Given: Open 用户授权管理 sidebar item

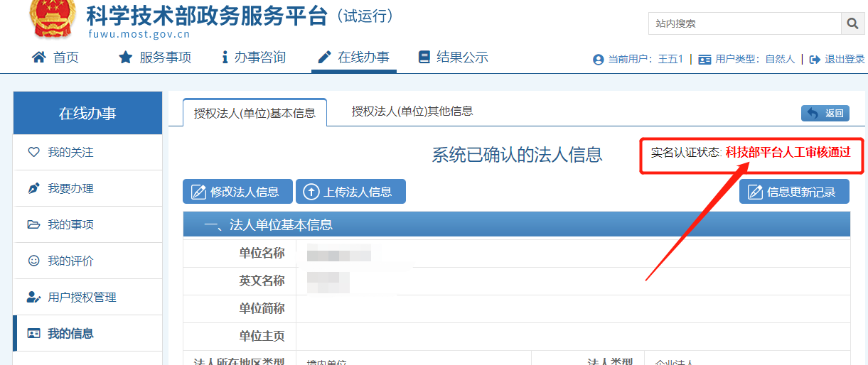Looking at the screenshot, I should pos(82,298).
